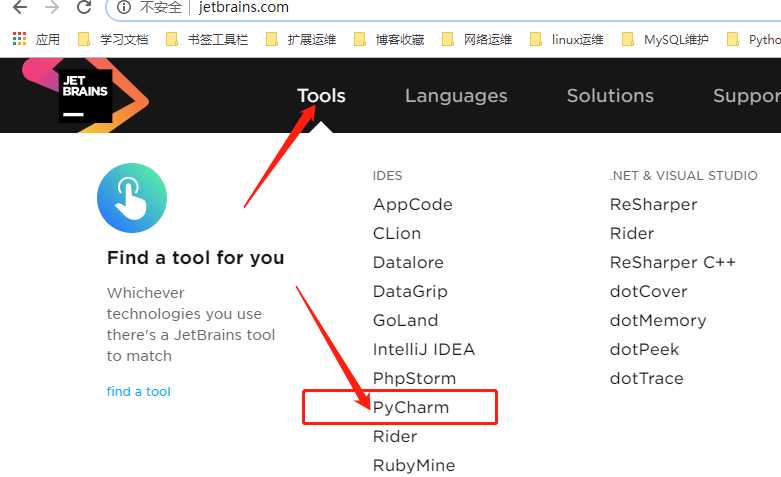
Task: Click the JetBrains logo
Action: tap(85, 95)
